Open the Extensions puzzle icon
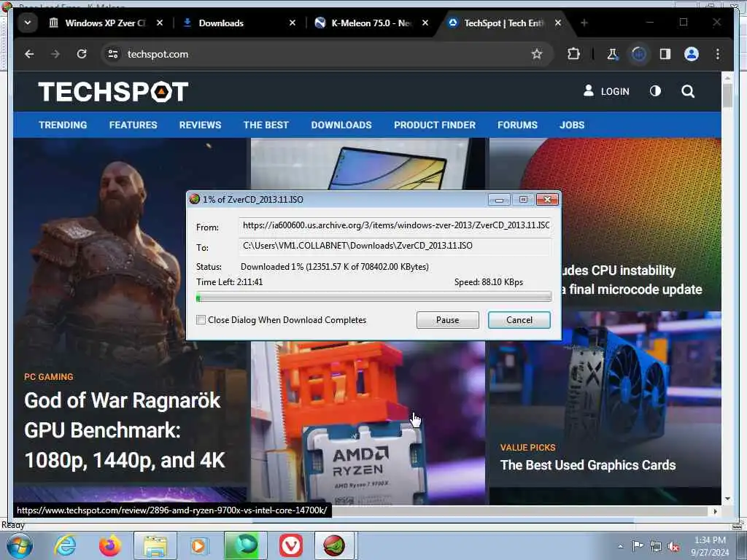The width and height of the screenshot is (747, 560). (573, 54)
